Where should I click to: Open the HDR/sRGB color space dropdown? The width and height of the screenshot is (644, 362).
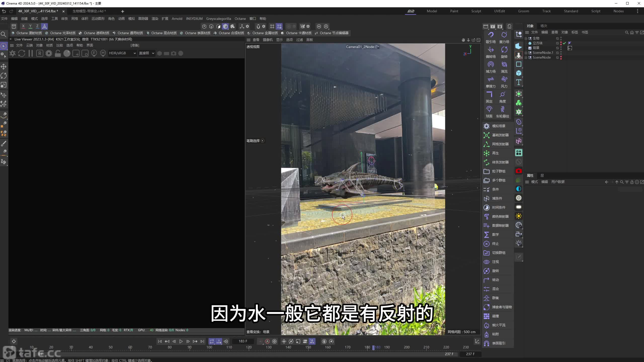(122, 53)
